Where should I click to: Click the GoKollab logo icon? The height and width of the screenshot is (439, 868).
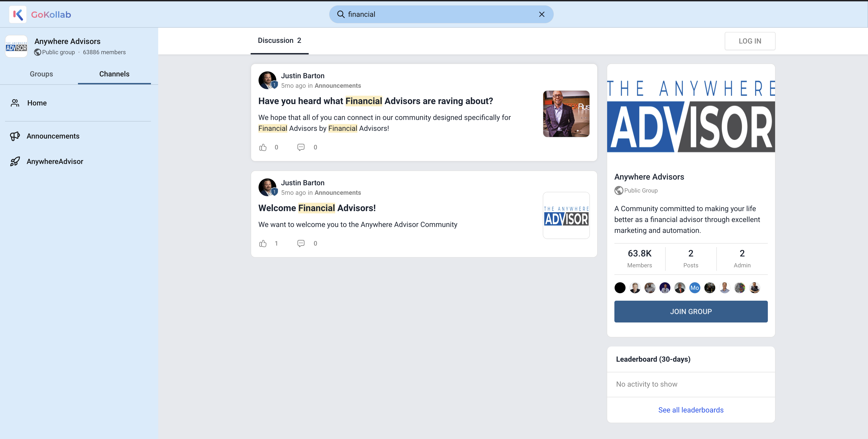[17, 15]
